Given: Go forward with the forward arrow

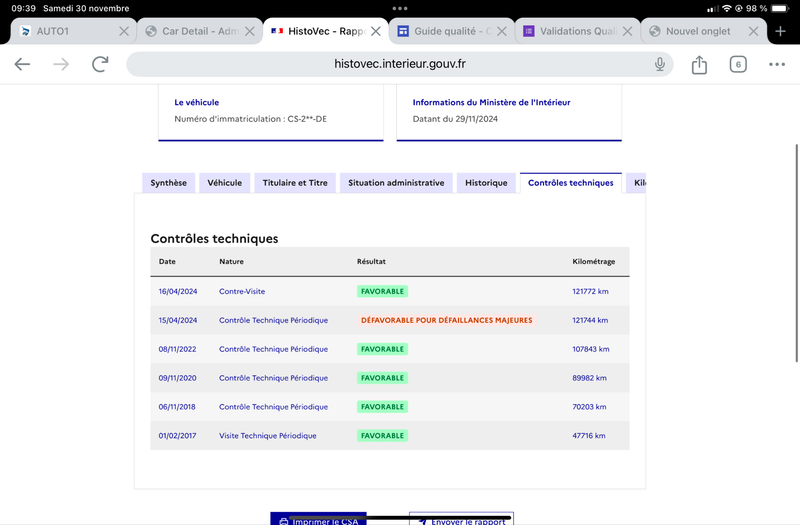Looking at the screenshot, I should click(x=61, y=64).
